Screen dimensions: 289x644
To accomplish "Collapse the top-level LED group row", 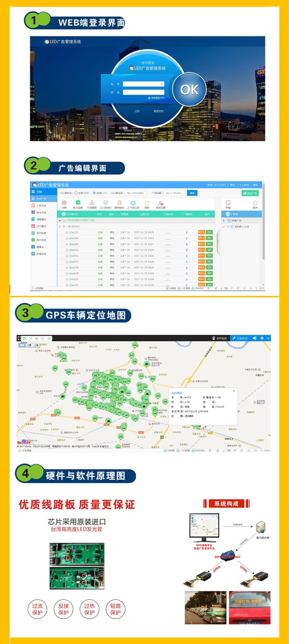I will [x=60, y=221].
